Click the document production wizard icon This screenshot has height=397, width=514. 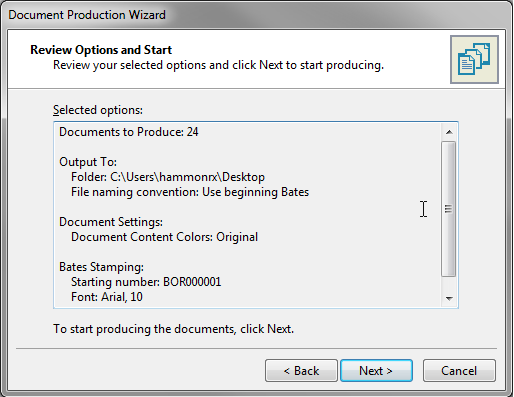[474, 59]
